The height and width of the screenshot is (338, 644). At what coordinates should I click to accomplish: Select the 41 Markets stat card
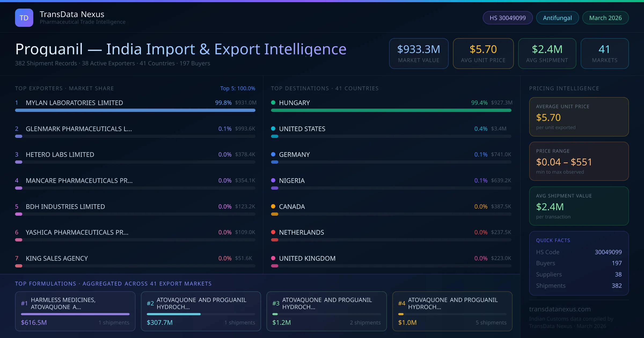coord(604,53)
